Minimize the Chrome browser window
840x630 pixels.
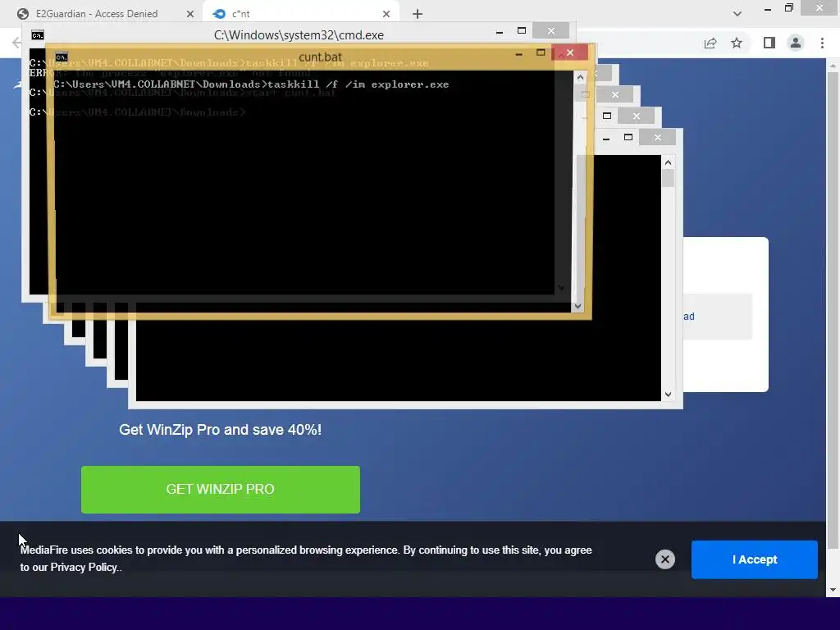(768, 9)
